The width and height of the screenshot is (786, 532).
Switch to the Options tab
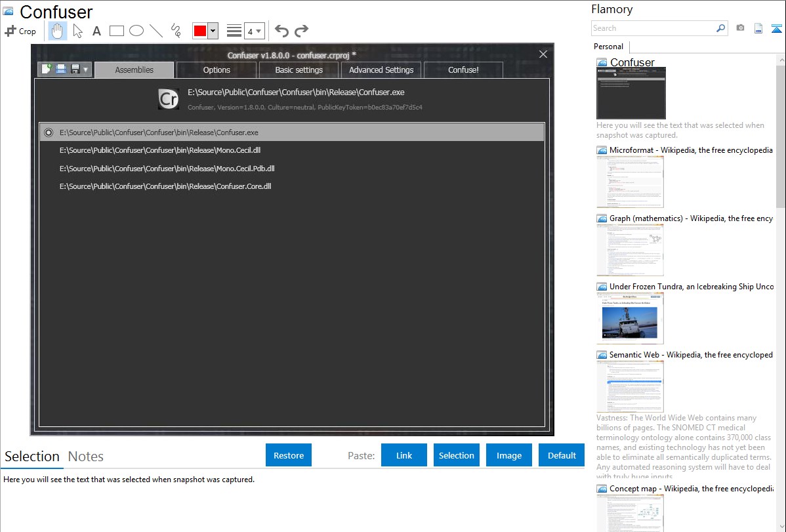(217, 70)
